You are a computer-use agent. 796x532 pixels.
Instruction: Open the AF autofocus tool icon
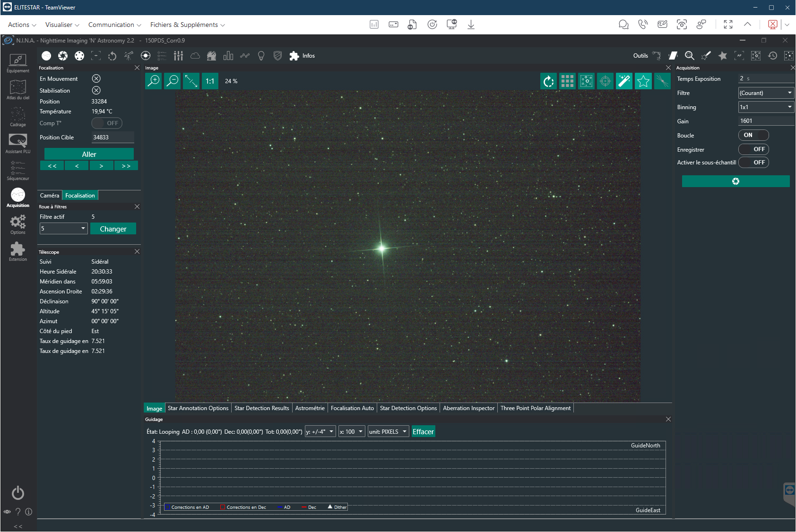tap(739, 56)
